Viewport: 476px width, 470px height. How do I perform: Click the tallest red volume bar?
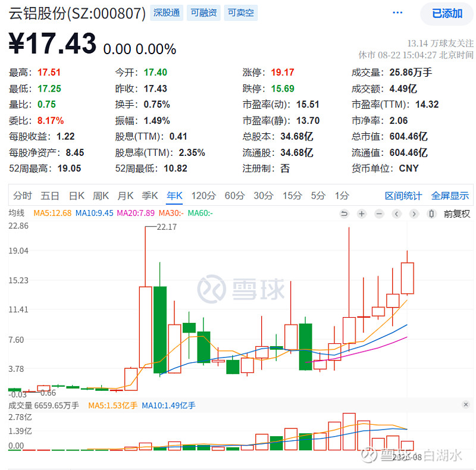[x=349, y=431]
